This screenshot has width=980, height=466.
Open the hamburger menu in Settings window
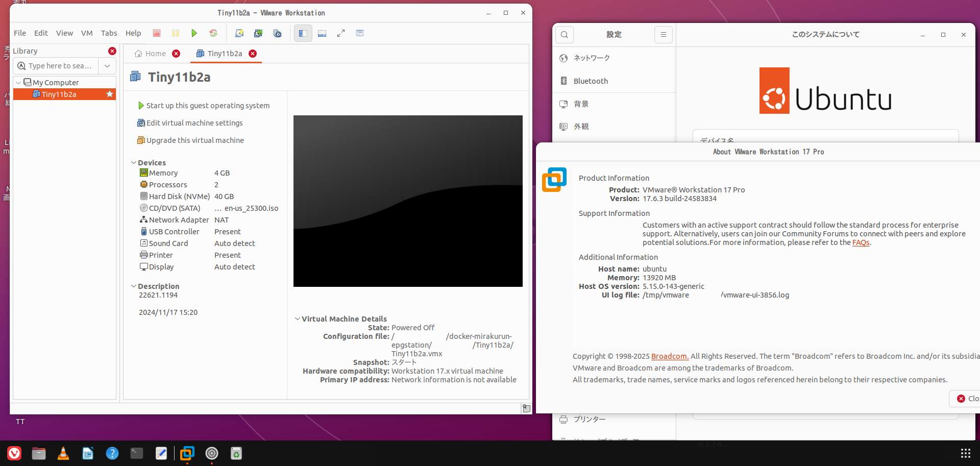pos(663,35)
